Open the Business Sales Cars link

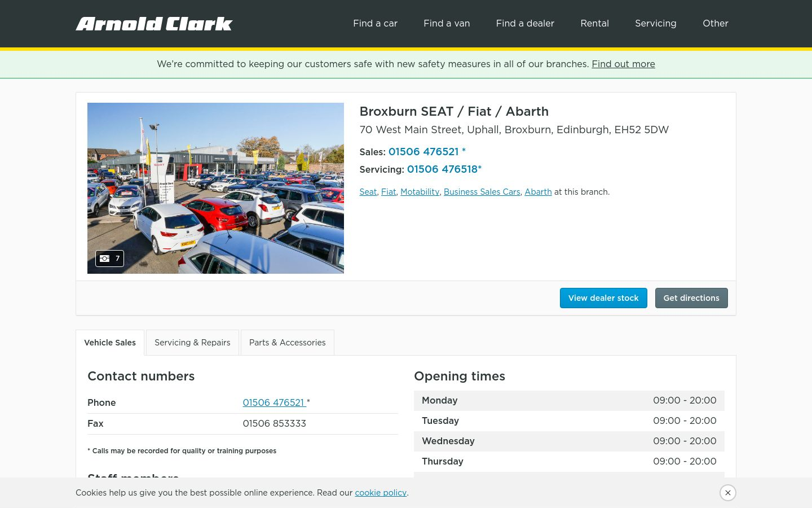pos(482,192)
